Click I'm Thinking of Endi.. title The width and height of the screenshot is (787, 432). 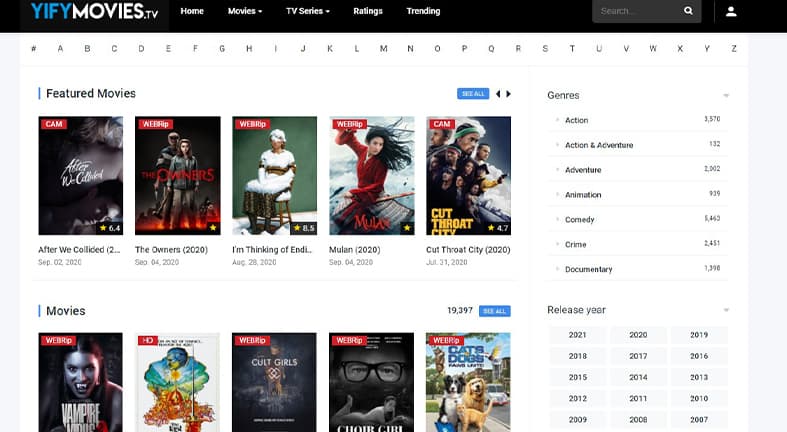272,250
